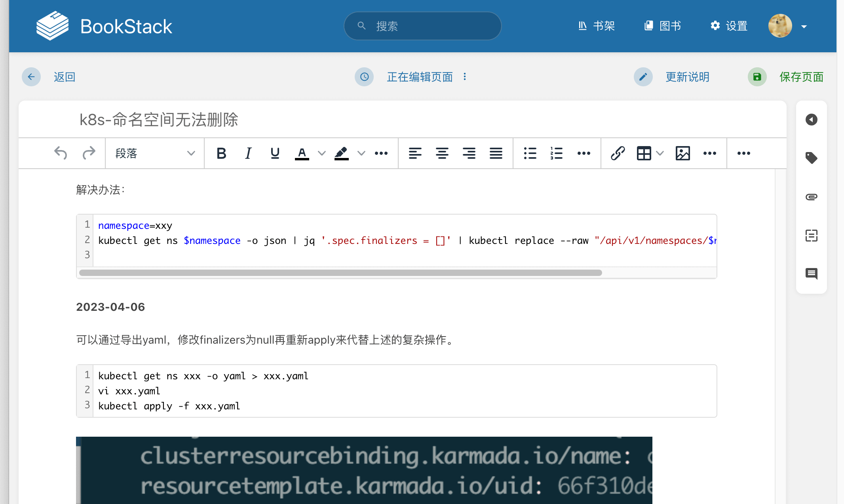Open the 图书 books menu
Image resolution: width=844 pixels, height=504 pixels.
pos(663,26)
